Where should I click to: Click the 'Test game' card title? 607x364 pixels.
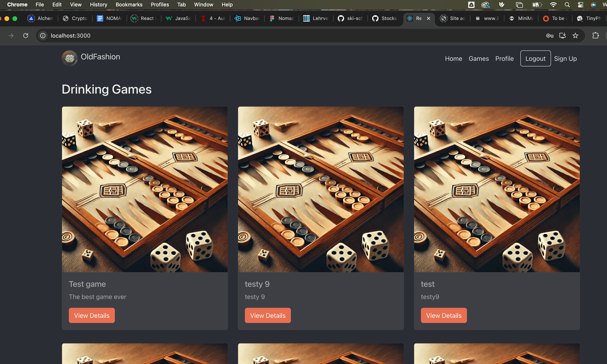point(87,284)
